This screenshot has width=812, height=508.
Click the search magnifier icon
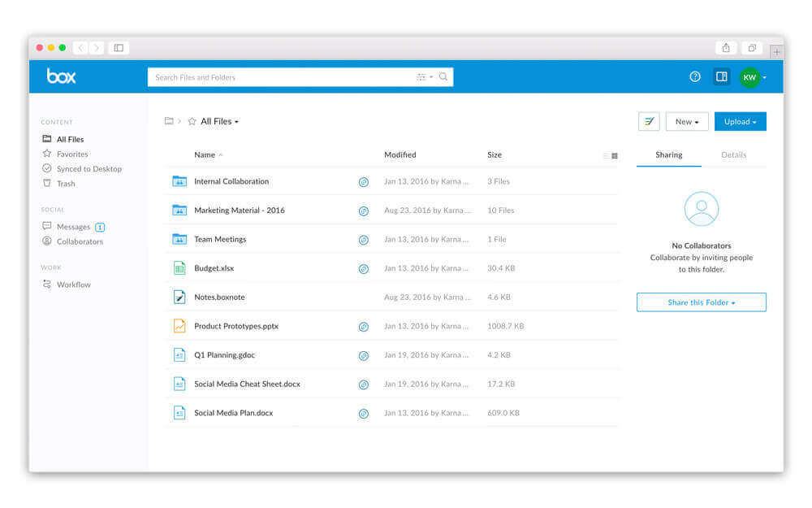(443, 76)
